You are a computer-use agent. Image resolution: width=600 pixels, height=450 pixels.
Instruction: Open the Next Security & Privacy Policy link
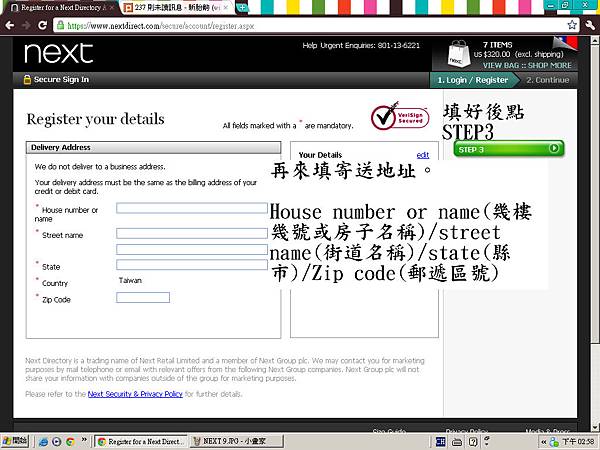[x=135, y=394]
